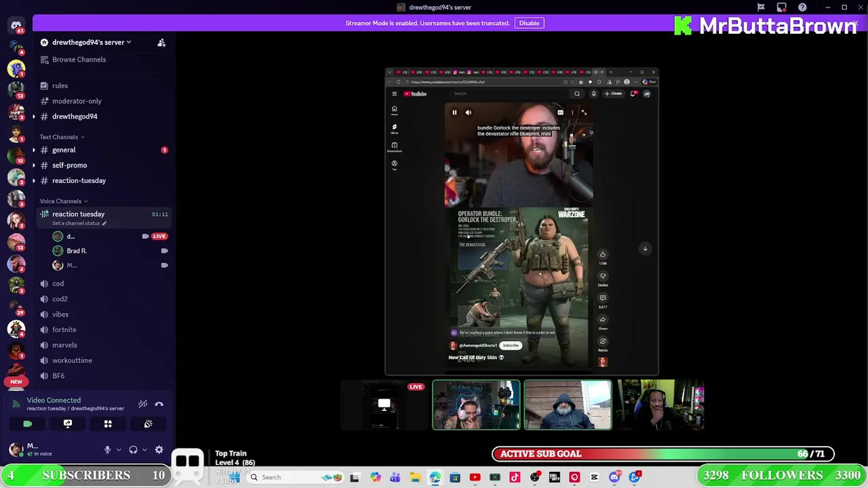Click Remix on the YouTube short
The height and width of the screenshot is (488, 868).
click(x=602, y=342)
